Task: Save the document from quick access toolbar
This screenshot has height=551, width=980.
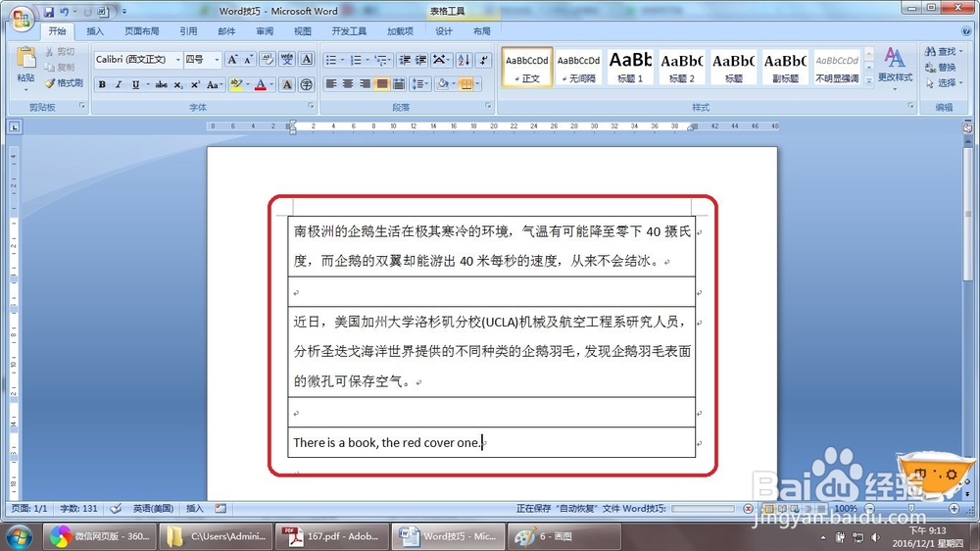Action: pyautogui.click(x=49, y=11)
